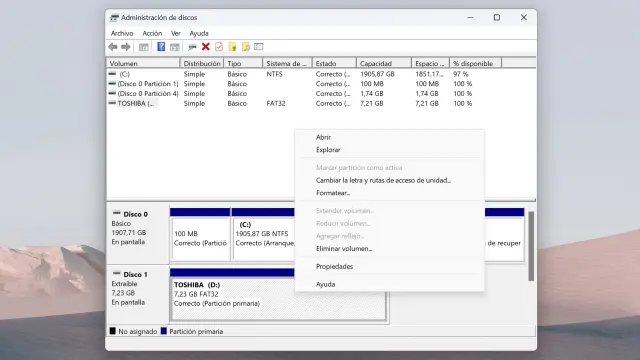The height and width of the screenshot is (360, 640).
Task: Close the Administración de discos window
Action: [524, 18]
